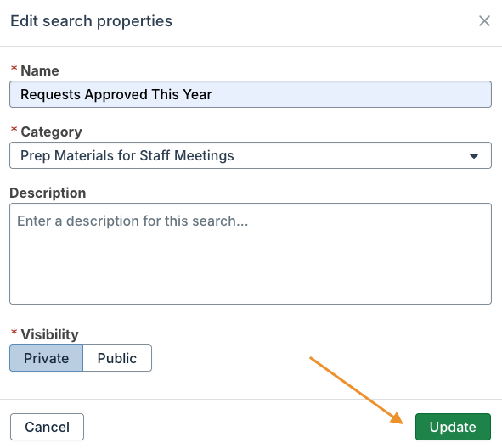The height and width of the screenshot is (448, 502).
Task: Click the red asterisk beside Category
Action: [14, 130]
